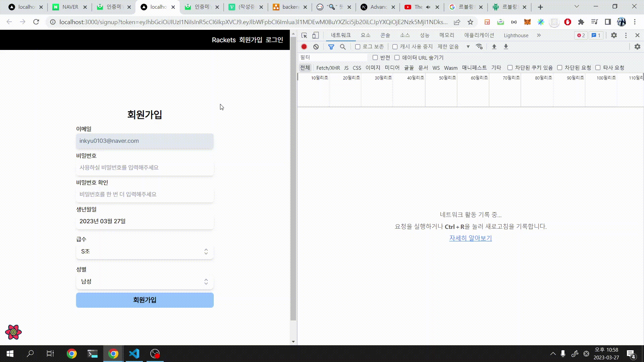The height and width of the screenshot is (362, 644).
Task: Click the 이메일 input field
Action: (145, 141)
